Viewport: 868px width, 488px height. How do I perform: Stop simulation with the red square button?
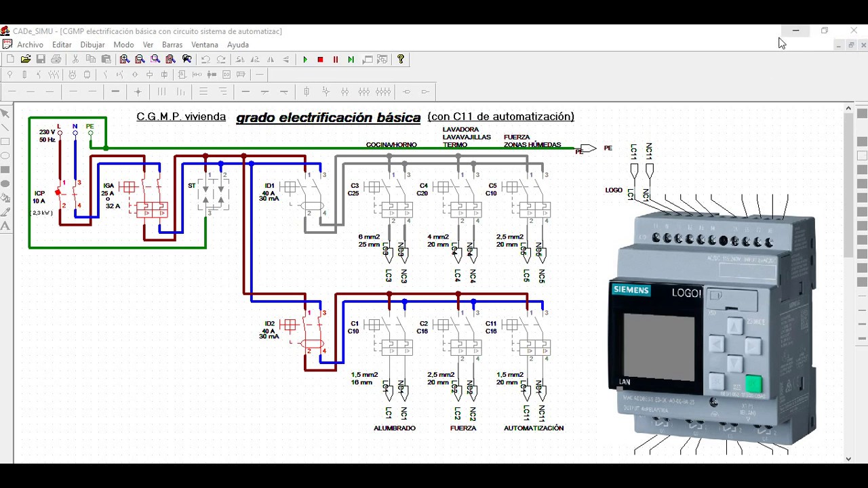coord(321,60)
